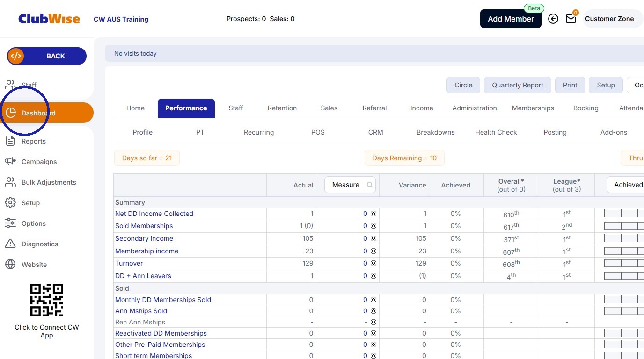Click the progress bar in Net DD Income row
This screenshot has height=359, width=644.
click(x=624, y=214)
